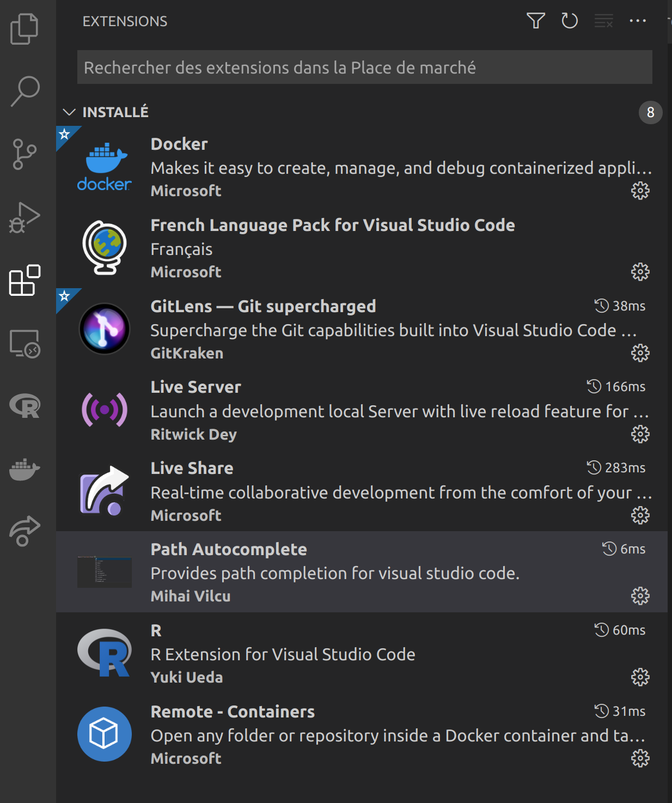Select French Language Pack for Visual Studio Code

pyautogui.click(x=333, y=225)
